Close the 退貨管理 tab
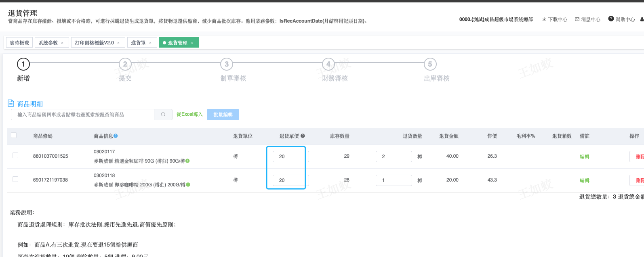The width and height of the screenshot is (644, 257). point(192,43)
